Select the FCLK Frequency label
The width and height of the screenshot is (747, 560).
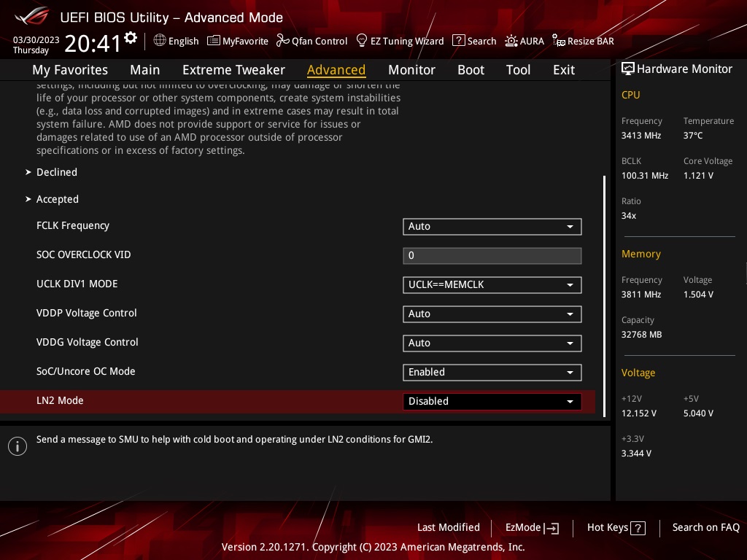[x=73, y=225]
